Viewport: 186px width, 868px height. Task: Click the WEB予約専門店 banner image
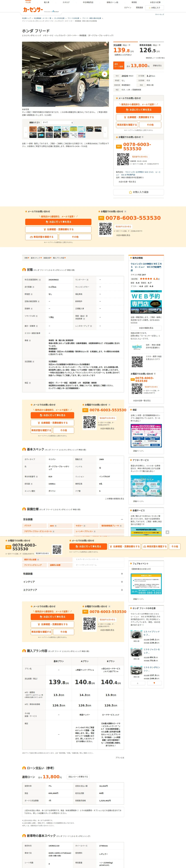click(146, 302)
